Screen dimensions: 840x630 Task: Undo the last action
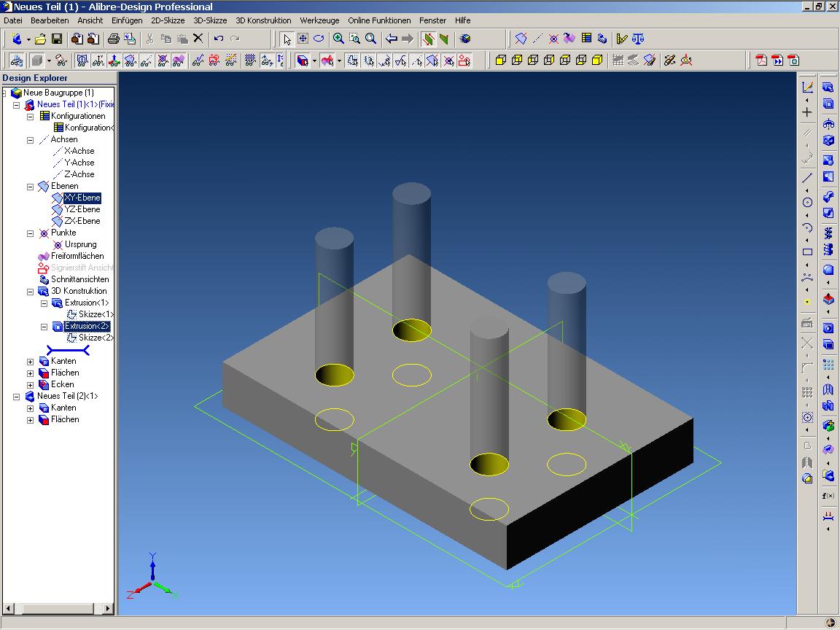[219, 39]
